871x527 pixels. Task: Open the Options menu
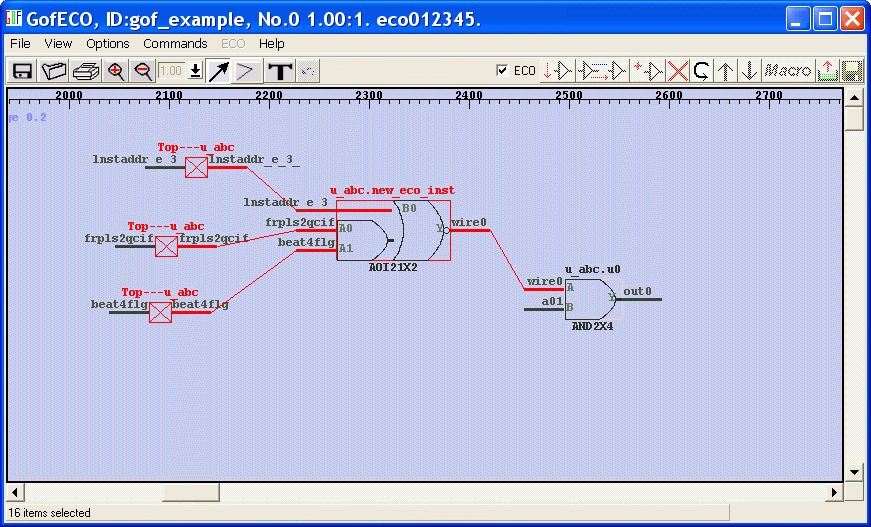107,44
